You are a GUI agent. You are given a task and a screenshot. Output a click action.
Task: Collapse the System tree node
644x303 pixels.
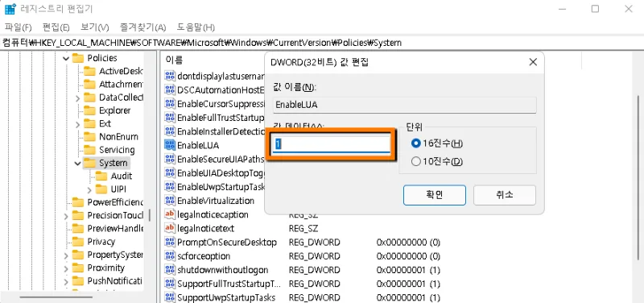click(x=77, y=164)
